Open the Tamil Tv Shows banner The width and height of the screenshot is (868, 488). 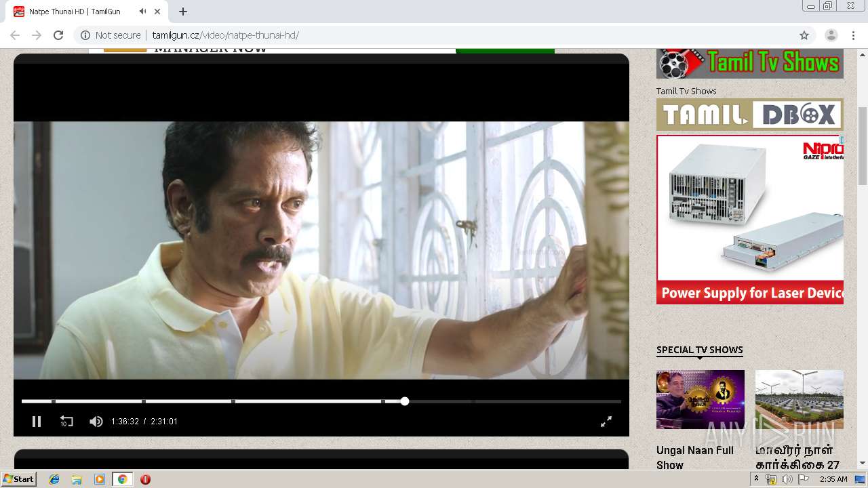click(x=750, y=64)
